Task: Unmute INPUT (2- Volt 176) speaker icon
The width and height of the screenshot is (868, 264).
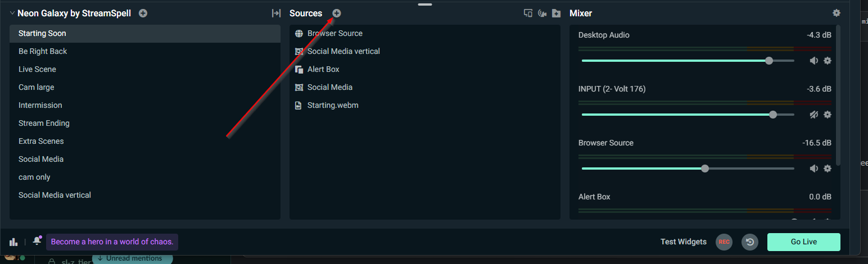Action: (813, 115)
